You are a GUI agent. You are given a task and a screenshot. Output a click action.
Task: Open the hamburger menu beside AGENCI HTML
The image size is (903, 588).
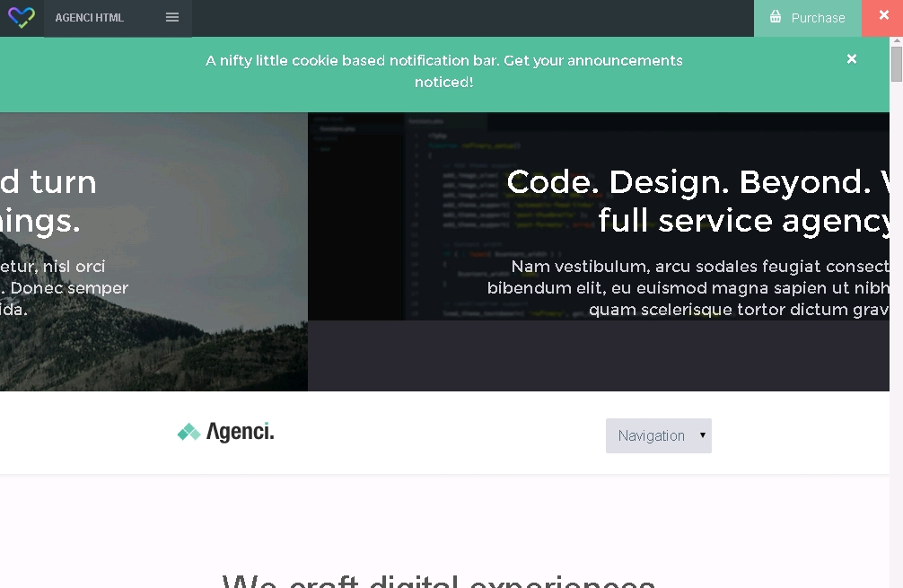tap(172, 17)
